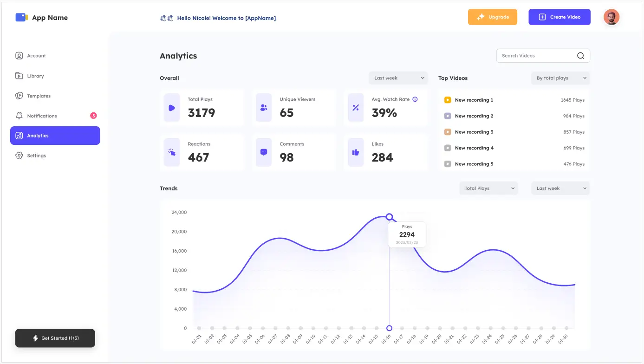Open the Overall Last week dropdown

[x=398, y=78]
